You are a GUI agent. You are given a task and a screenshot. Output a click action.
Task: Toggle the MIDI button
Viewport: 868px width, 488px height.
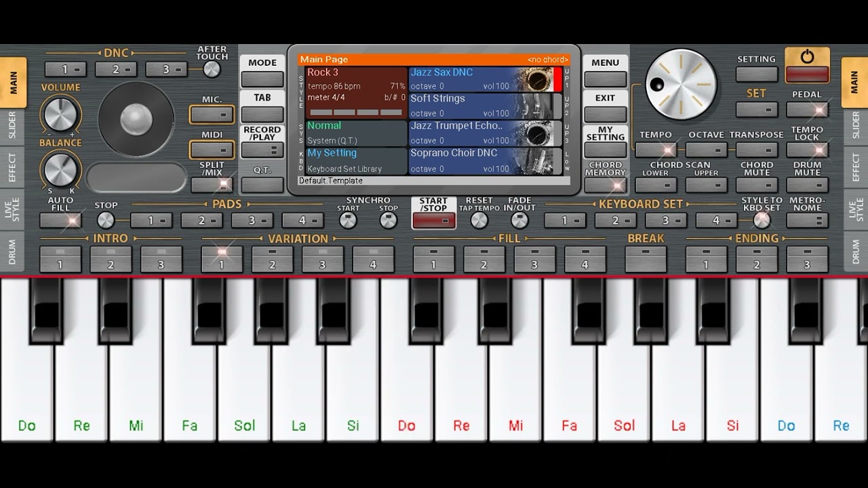212,150
